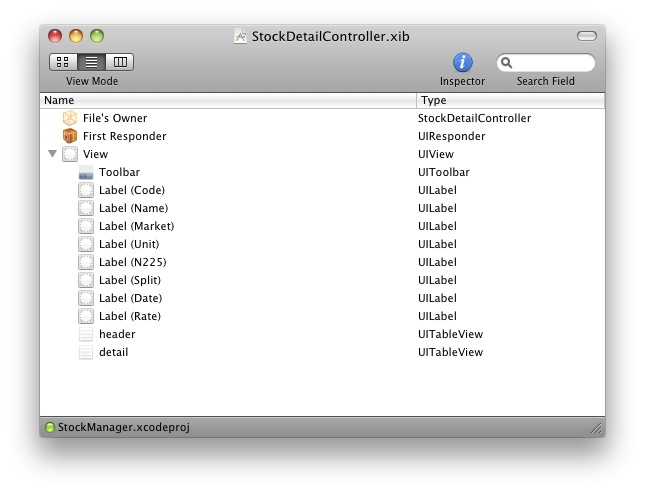Collapse the View disclosure triangle
This screenshot has height=492, width=645.
52,154
